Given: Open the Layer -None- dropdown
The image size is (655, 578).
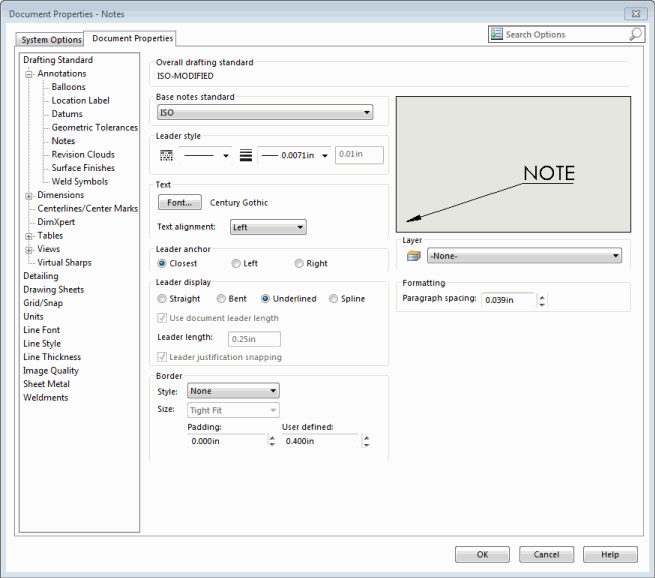Looking at the screenshot, I should point(524,256).
